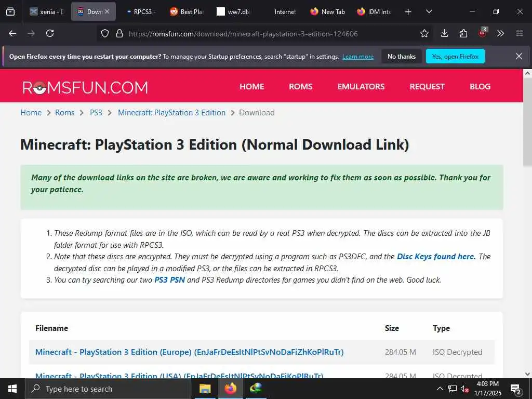The image size is (532, 399).
Task: Switch to the ww7.dlx tab
Action: pyautogui.click(x=233, y=12)
